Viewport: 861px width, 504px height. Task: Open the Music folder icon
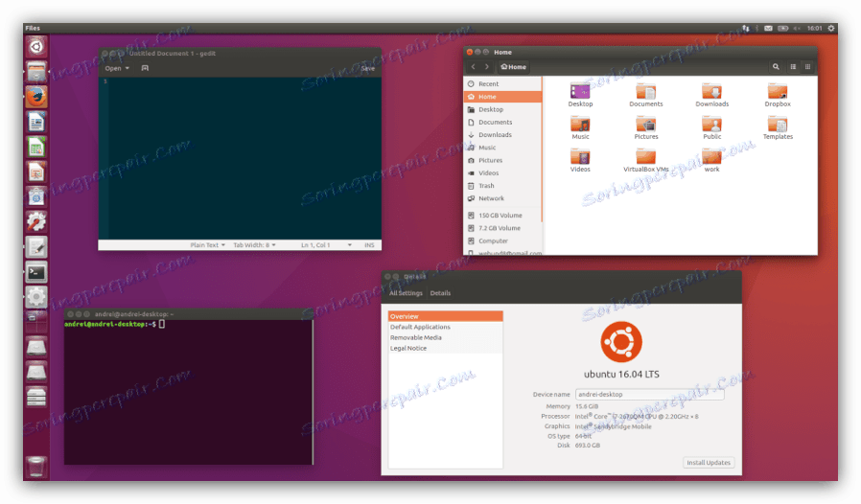pos(580,128)
